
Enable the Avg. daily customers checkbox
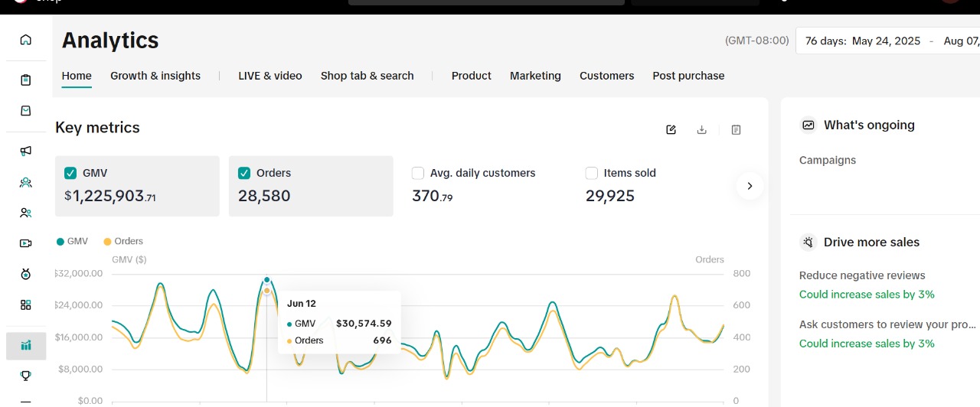(418, 173)
